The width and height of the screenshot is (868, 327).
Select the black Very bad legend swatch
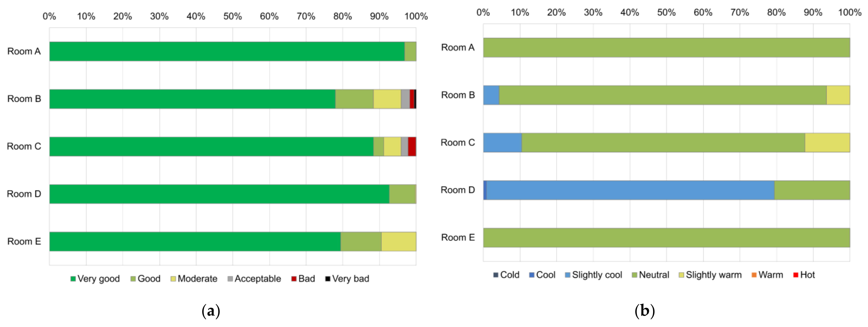328,279
